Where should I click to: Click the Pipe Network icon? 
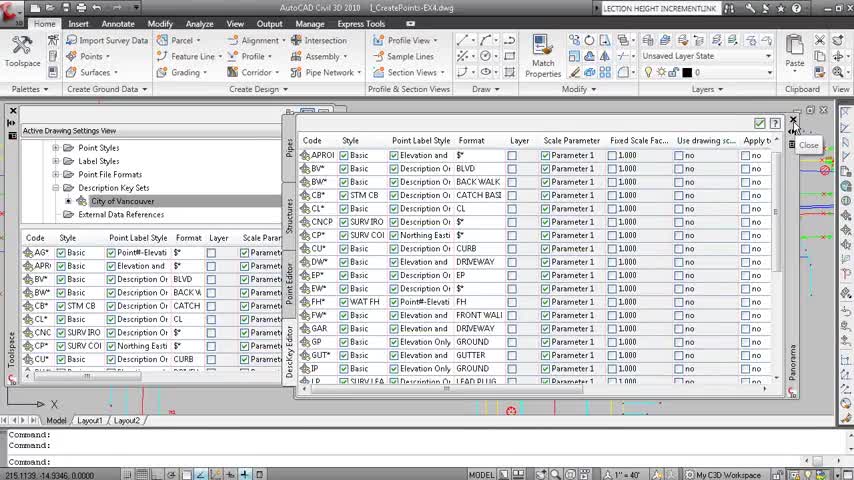(296, 72)
